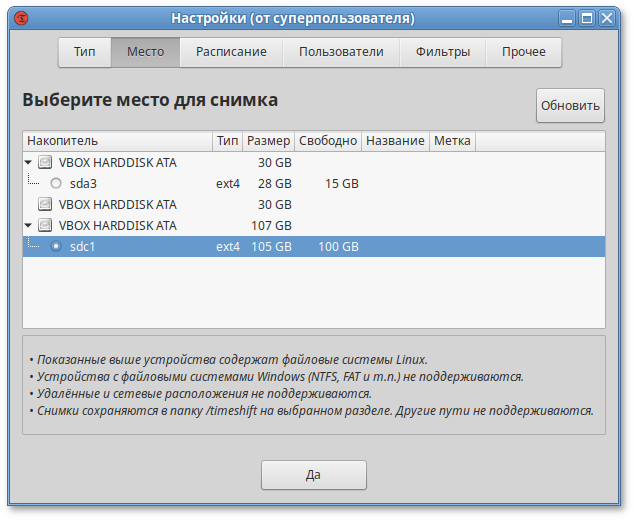Image resolution: width=634 pixels, height=520 pixels.
Task: Click the 107 GB VBOX HARDDISK ATA label
Action: 118,225
